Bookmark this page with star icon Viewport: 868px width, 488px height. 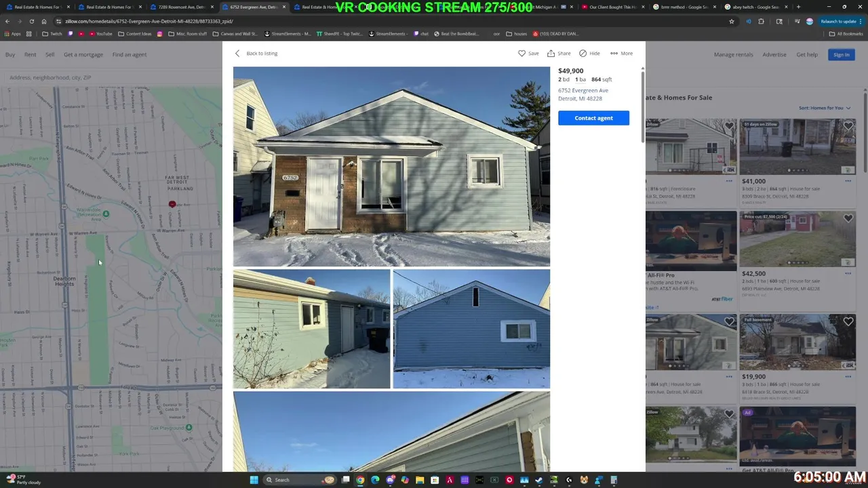click(731, 21)
